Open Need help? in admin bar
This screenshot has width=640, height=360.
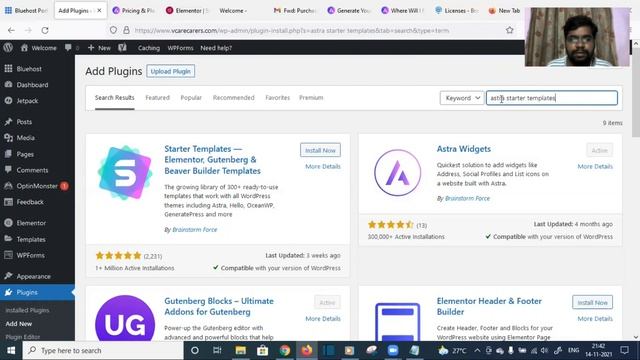tap(216, 48)
